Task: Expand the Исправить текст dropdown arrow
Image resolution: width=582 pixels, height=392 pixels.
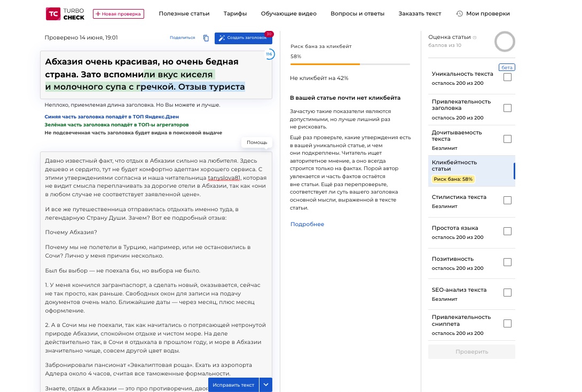Action: coord(266,385)
